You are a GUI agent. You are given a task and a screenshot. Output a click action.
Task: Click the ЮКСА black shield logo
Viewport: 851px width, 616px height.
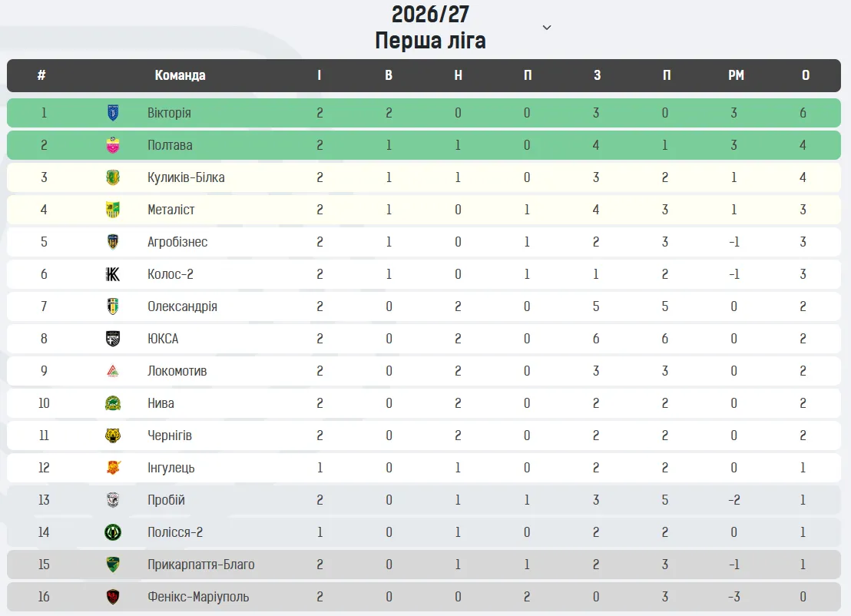pos(113,339)
